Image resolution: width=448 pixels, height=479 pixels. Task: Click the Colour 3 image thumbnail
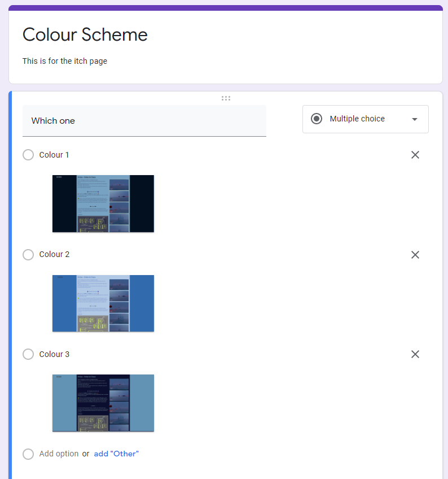coord(103,403)
